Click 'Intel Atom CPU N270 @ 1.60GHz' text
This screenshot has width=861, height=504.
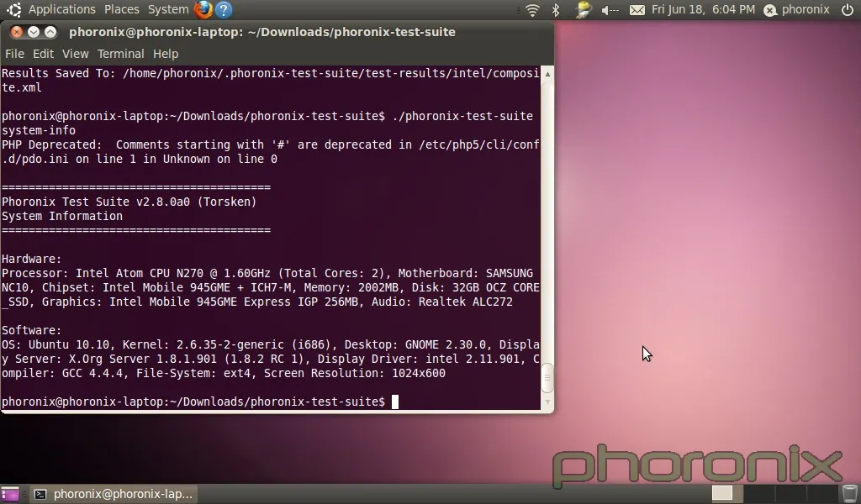point(173,273)
